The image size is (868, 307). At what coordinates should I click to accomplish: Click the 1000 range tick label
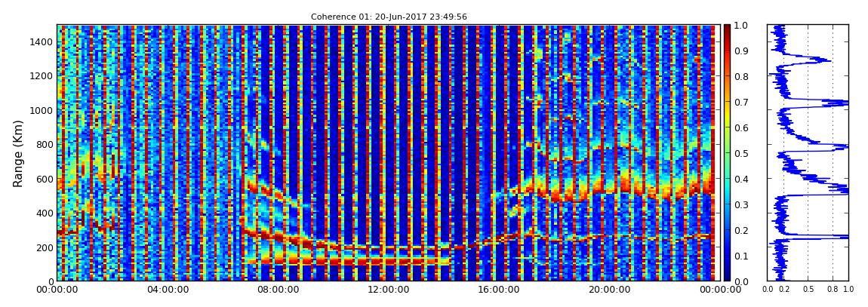[x=41, y=111]
